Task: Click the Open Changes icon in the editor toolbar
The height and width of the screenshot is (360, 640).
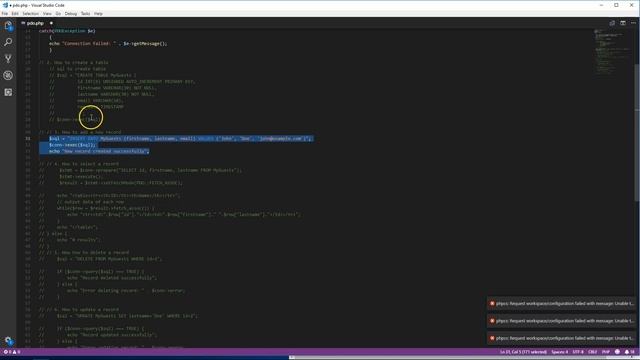Action: (x=612, y=23)
